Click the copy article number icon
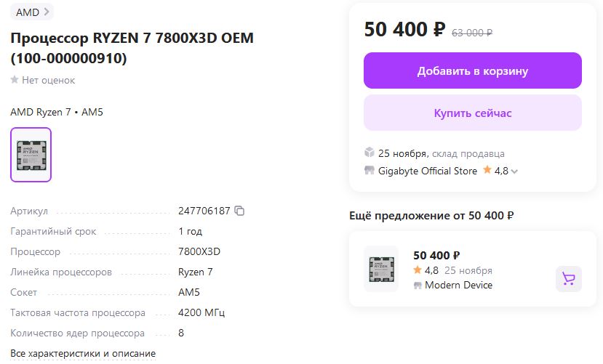The image size is (603, 364). pyautogui.click(x=239, y=211)
